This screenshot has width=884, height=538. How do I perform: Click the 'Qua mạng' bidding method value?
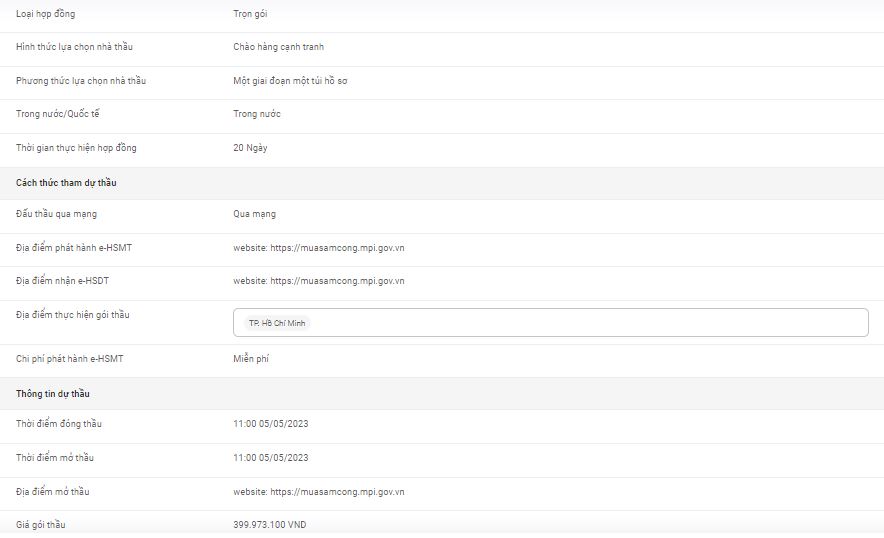pyautogui.click(x=254, y=214)
